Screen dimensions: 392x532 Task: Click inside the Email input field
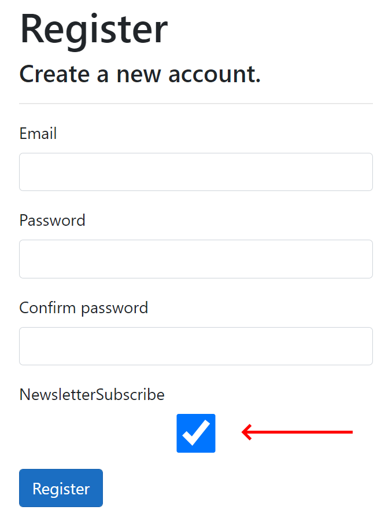196,172
